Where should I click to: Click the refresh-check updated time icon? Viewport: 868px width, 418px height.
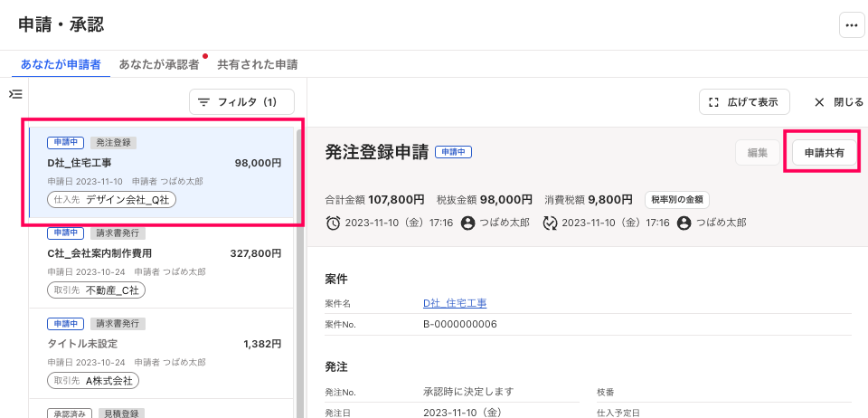coord(550,223)
